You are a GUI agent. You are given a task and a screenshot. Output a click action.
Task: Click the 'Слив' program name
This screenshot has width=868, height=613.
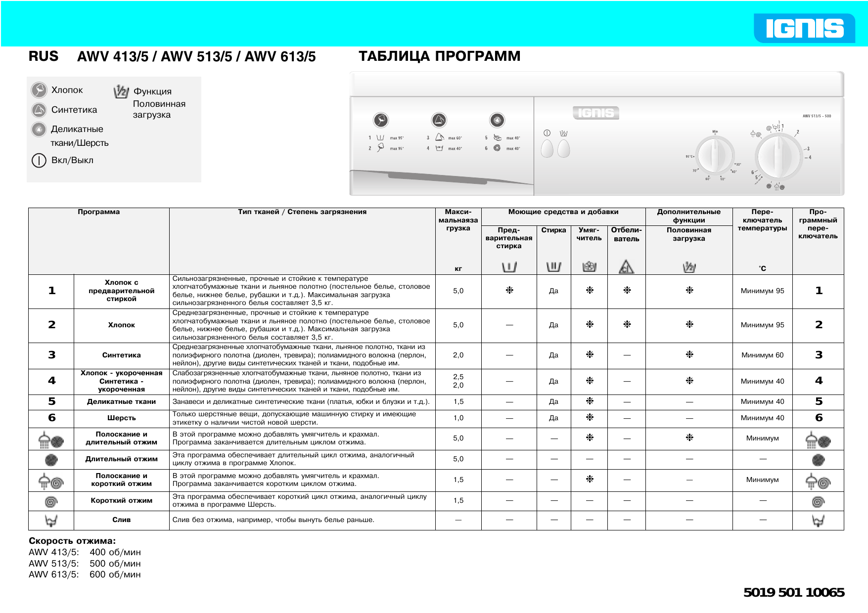[x=122, y=520]
